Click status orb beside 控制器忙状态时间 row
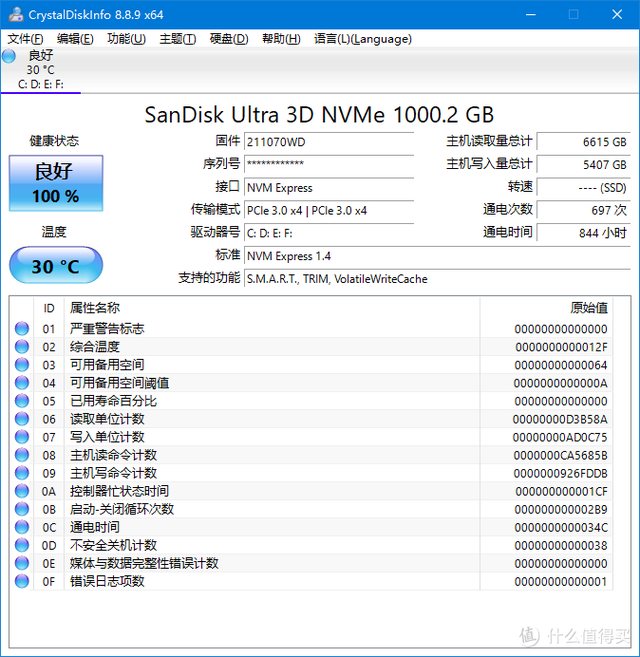Image resolution: width=640 pixels, height=657 pixels. coord(22,491)
